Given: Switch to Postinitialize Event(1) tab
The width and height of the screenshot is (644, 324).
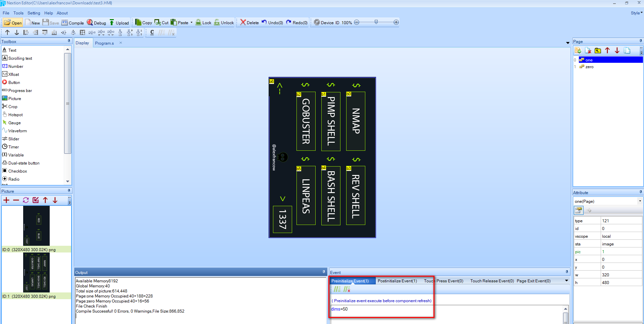Looking at the screenshot, I should (397, 281).
